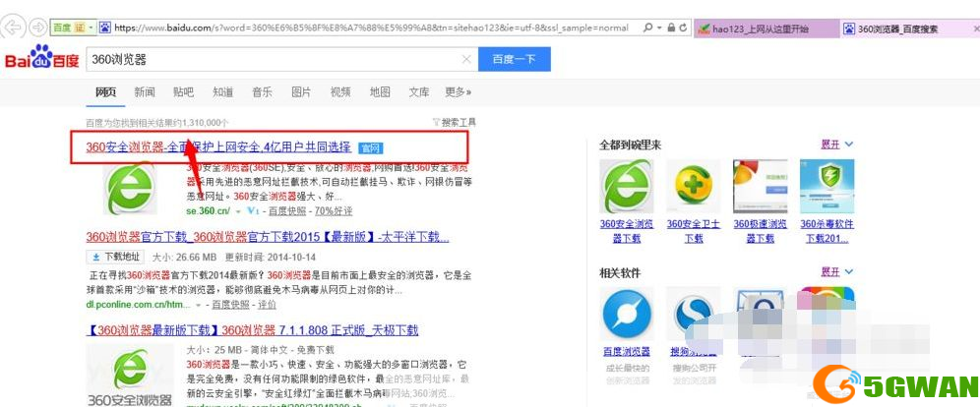Viewport: 980px width, 407px height.
Task: Switch to the 360浏览器_百度搜索 tab
Action: tap(909, 29)
